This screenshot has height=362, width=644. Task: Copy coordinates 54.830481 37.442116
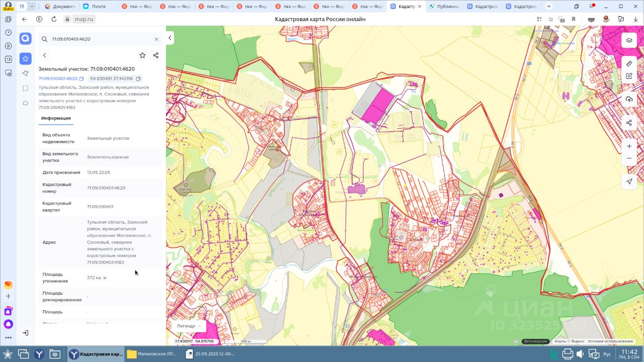pyautogui.click(x=139, y=79)
